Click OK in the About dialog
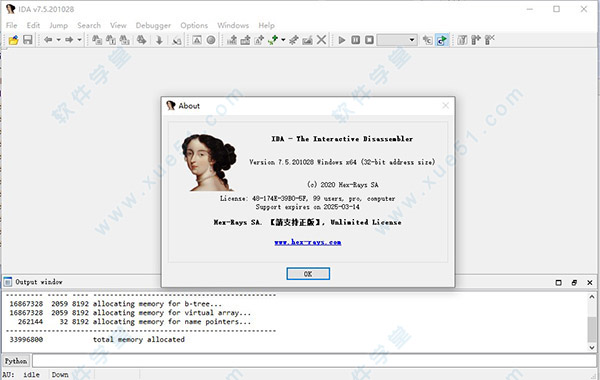This screenshot has width=600, height=380. pos(308,274)
